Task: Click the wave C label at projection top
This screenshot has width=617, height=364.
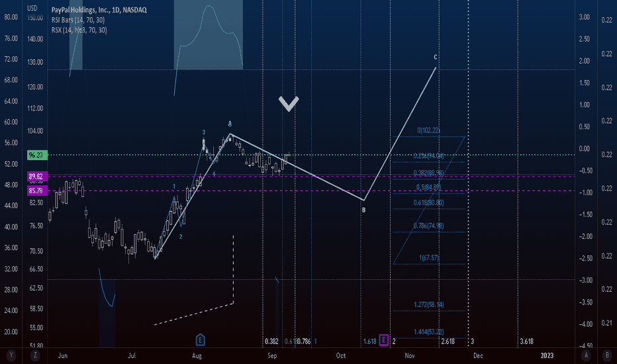Action: tap(436, 57)
